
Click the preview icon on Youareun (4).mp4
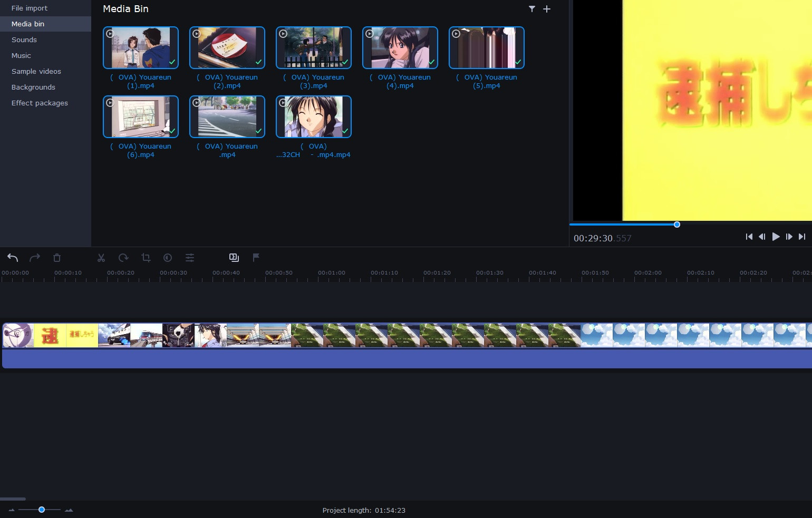pos(370,34)
